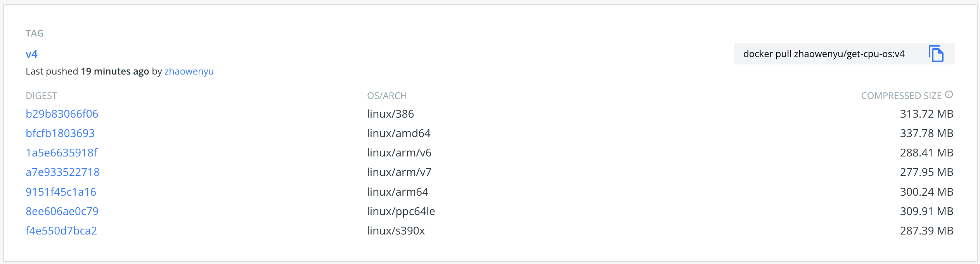Click the TAG section label

point(34,33)
